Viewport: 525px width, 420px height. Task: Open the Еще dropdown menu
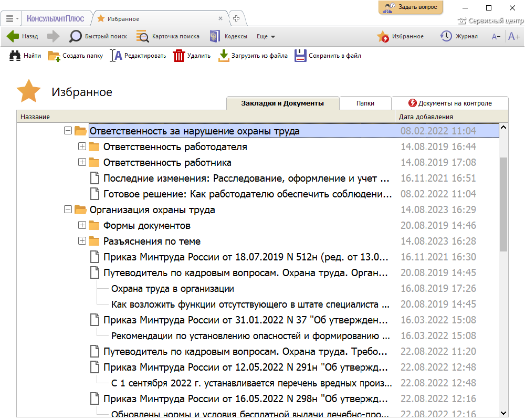tap(266, 37)
